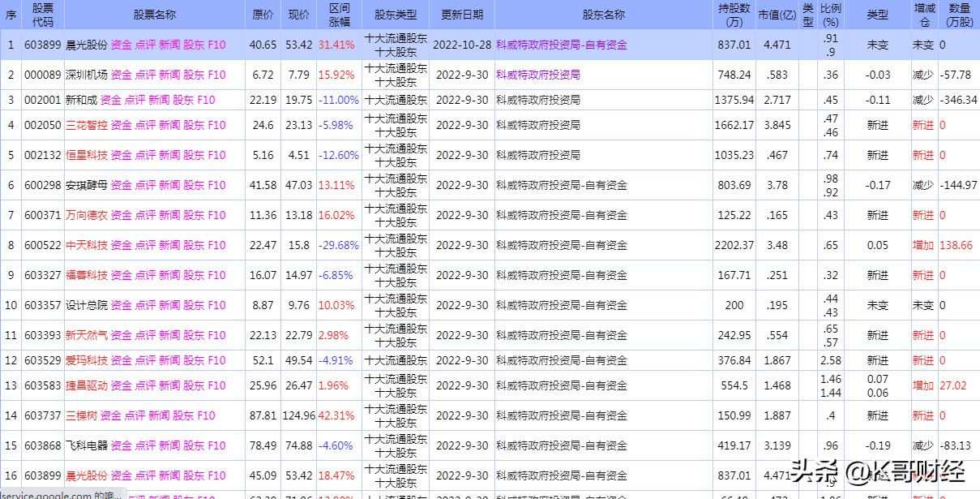The image size is (980, 499).
Task: Sort by 区间涨幅 column header
Action: 338,13
